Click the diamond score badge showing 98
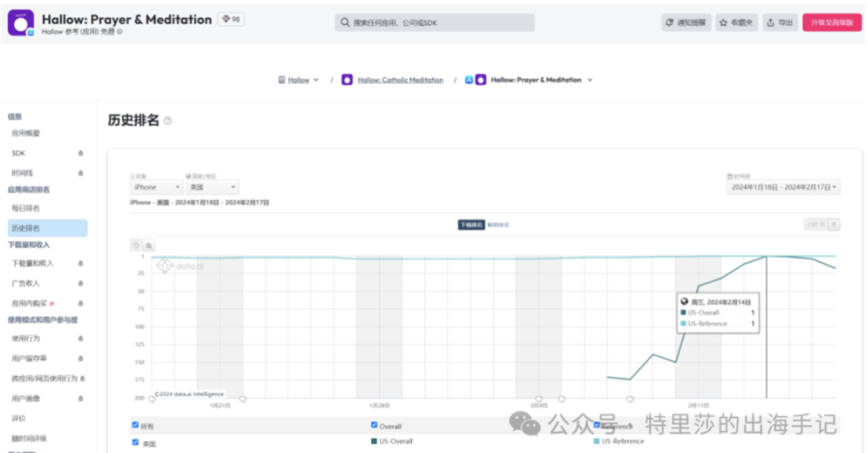The image size is (868, 453). point(231,19)
